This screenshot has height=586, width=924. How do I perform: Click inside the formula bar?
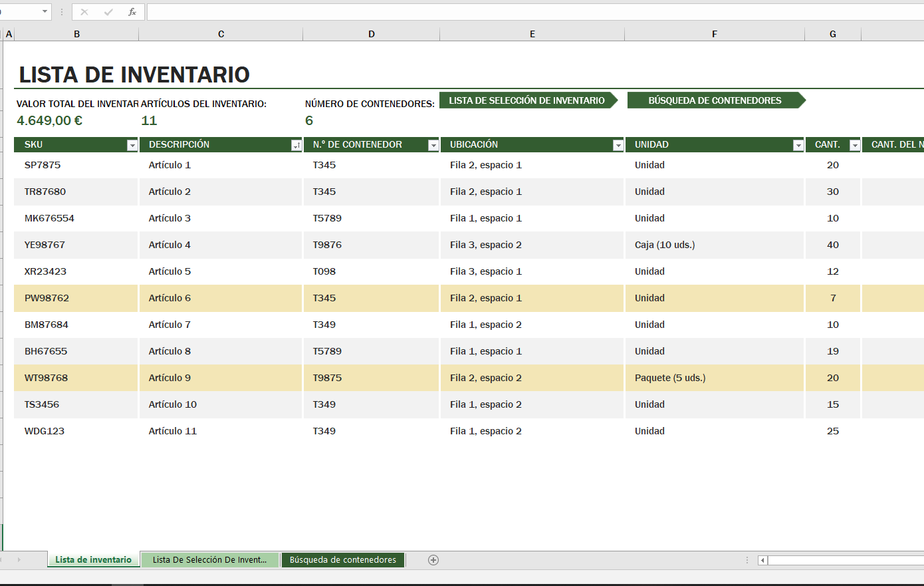(332, 11)
